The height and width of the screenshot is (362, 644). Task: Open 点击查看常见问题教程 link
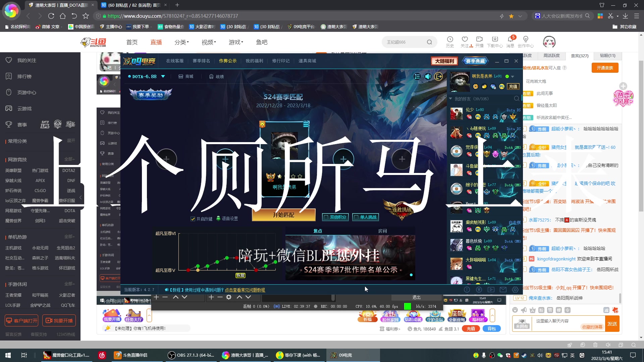[245, 290]
